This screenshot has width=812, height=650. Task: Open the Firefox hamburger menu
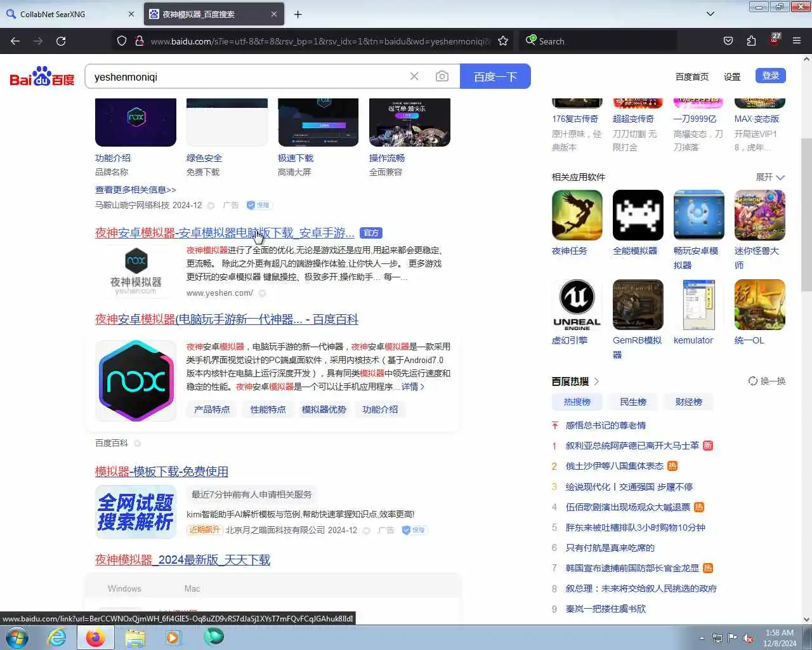coord(797,41)
